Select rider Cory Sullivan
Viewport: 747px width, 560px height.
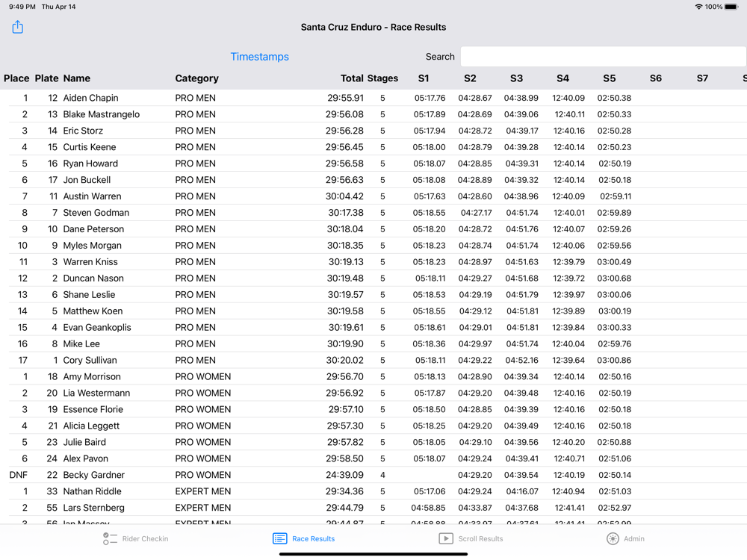pos(90,361)
